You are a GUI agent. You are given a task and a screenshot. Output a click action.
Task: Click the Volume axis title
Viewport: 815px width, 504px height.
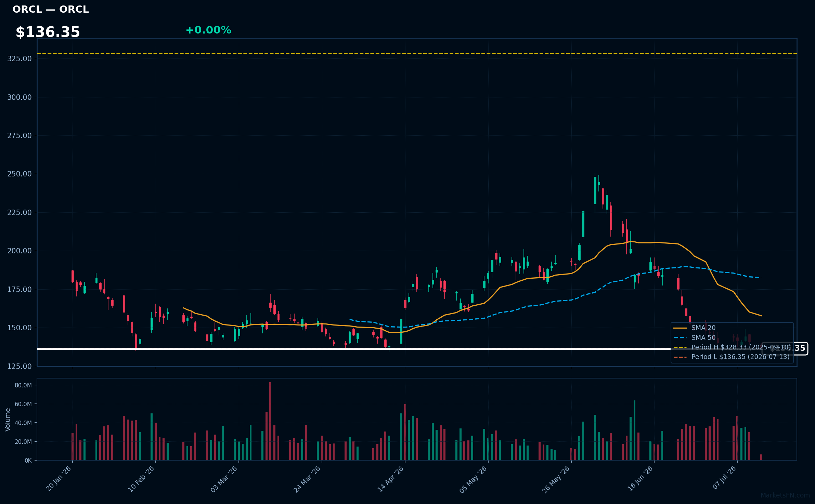8,420
